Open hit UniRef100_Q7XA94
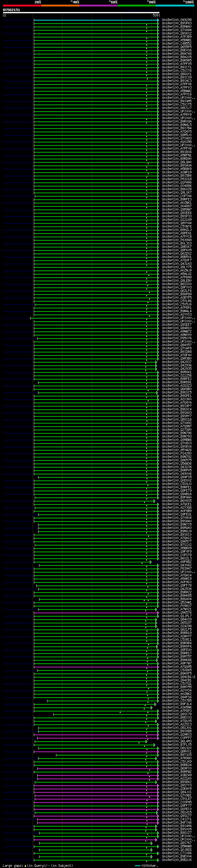 click(177, 30)
